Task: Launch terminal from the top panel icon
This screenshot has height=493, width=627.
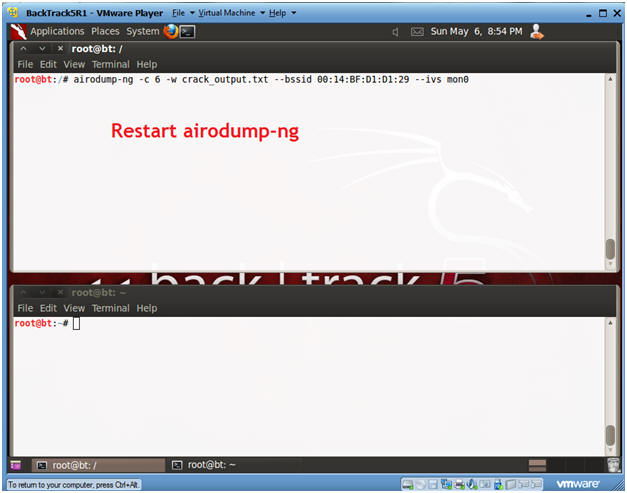Action: point(187,32)
